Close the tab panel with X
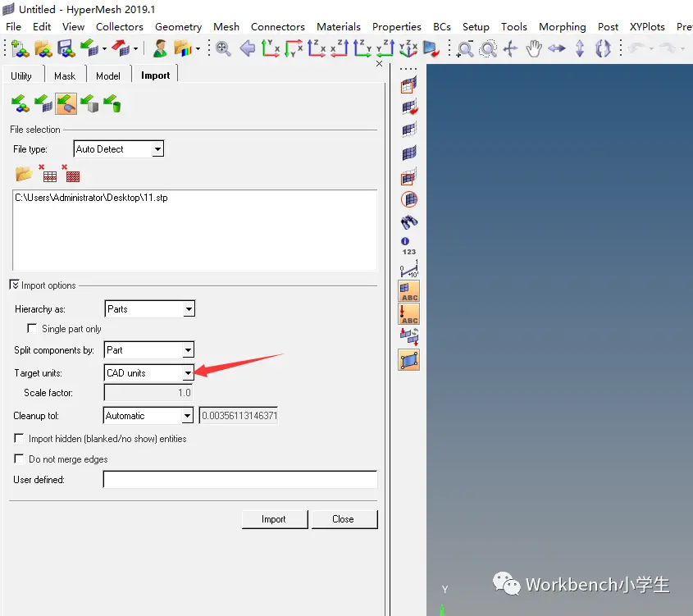The height and width of the screenshot is (616, 693). [379, 64]
